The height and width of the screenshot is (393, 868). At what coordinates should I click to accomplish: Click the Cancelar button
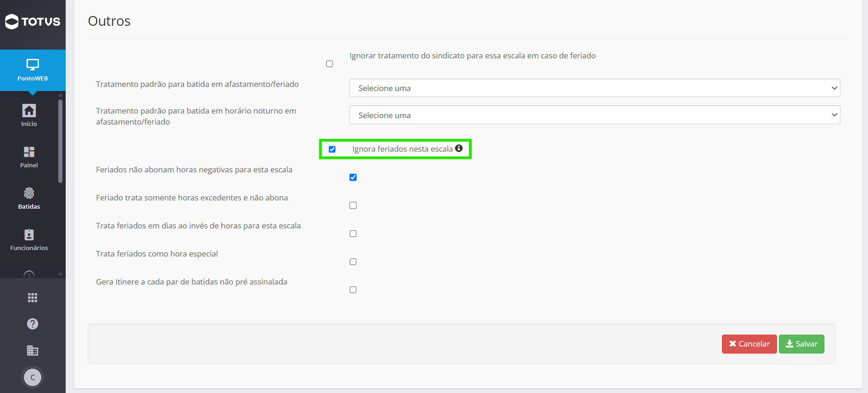point(749,344)
